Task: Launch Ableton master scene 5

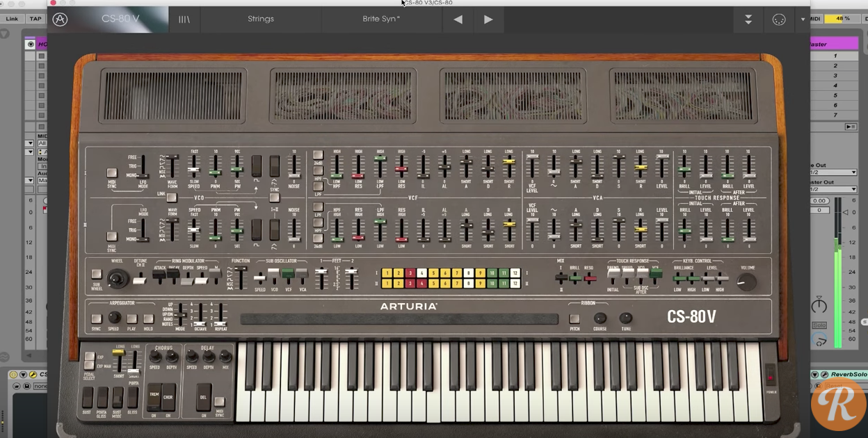Action: point(835,95)
